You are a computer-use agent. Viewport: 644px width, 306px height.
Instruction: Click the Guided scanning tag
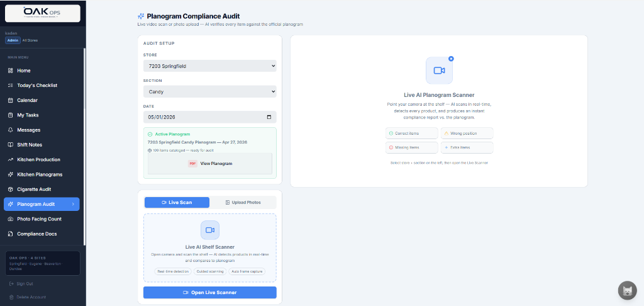[210, 271]
